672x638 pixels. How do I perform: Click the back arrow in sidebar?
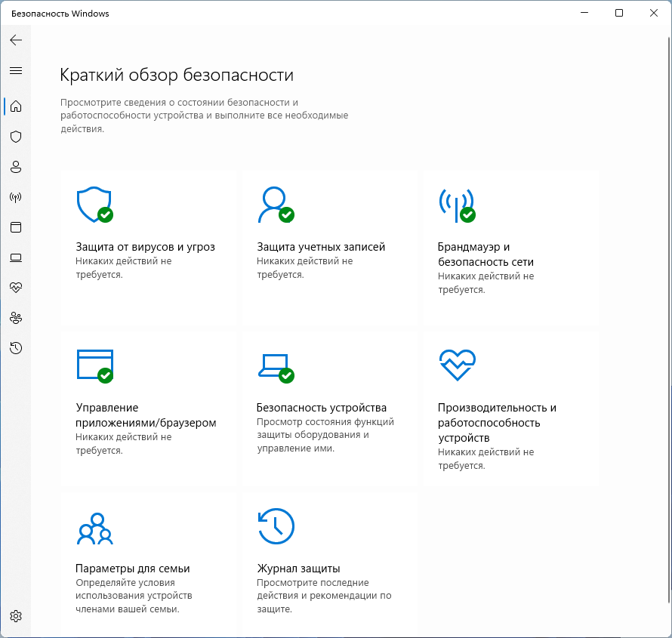point(16,40)
